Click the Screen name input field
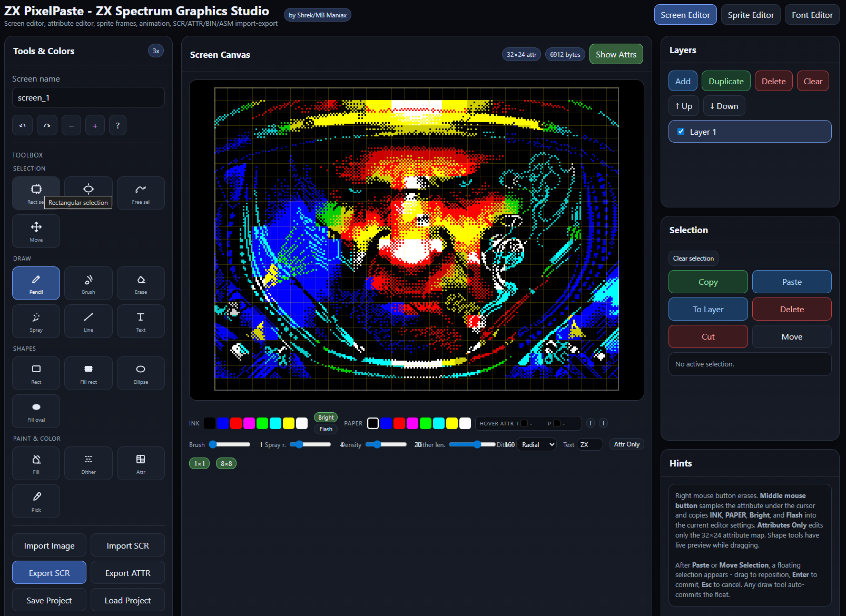 click(x=88, y=97)
